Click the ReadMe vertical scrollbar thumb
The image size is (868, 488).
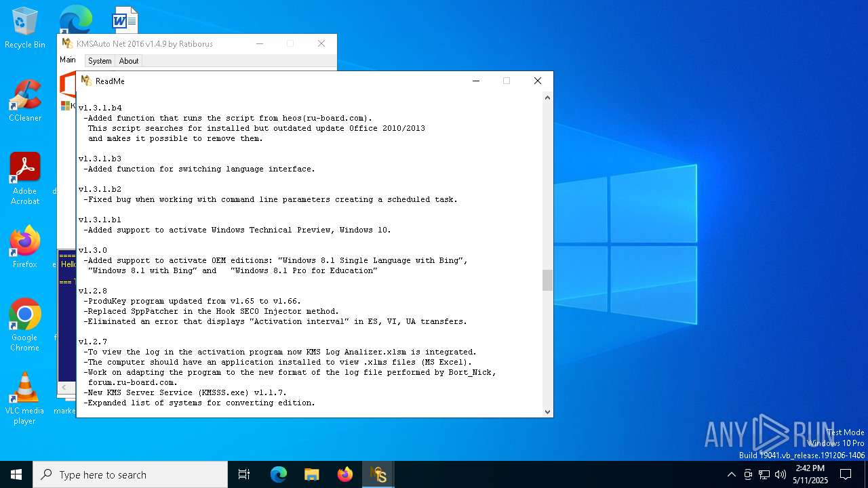tap(547, 280)
